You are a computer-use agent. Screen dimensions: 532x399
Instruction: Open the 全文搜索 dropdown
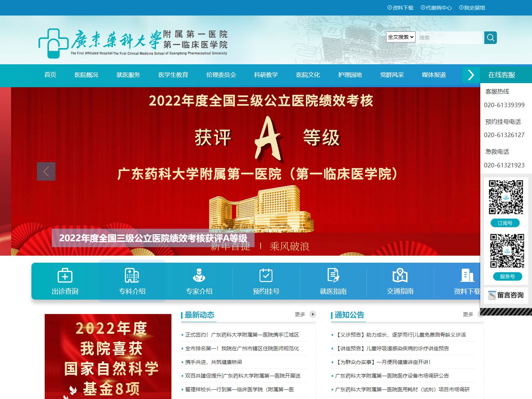click(x=401, y=37)
